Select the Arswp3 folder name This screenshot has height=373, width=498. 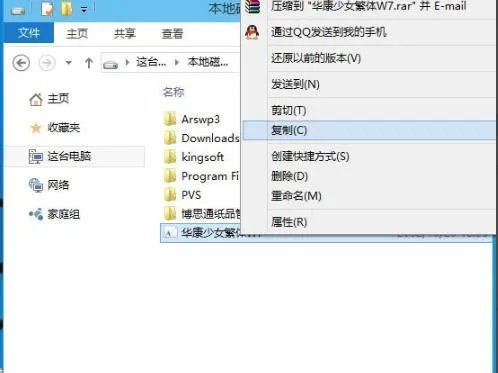[201, 119]
